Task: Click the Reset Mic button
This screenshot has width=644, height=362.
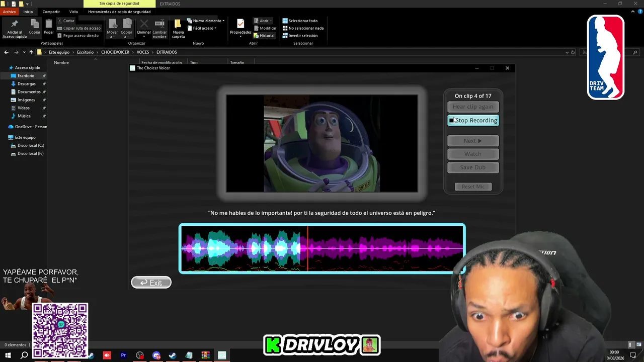Action: (x=473, y=187)
